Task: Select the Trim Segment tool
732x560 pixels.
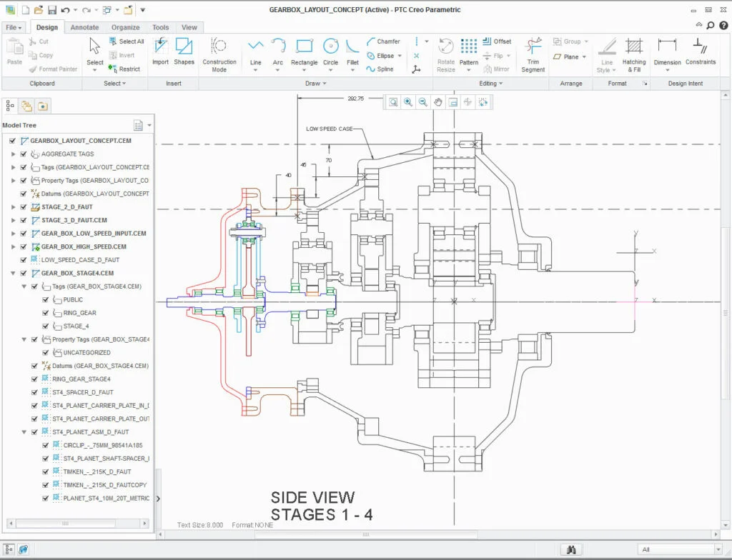Action: [533, 56]
